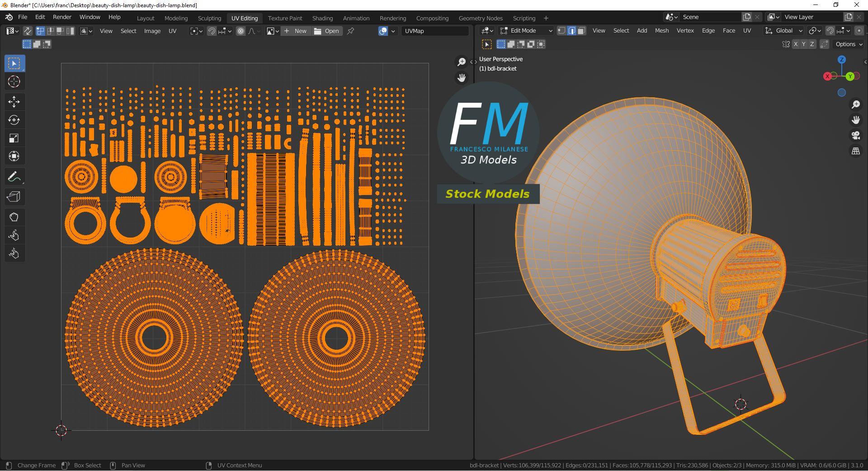The height and width of the screenshot is (471, 868).
Task: Toggle UV sync selection button
Action: [x=28, y=31]
